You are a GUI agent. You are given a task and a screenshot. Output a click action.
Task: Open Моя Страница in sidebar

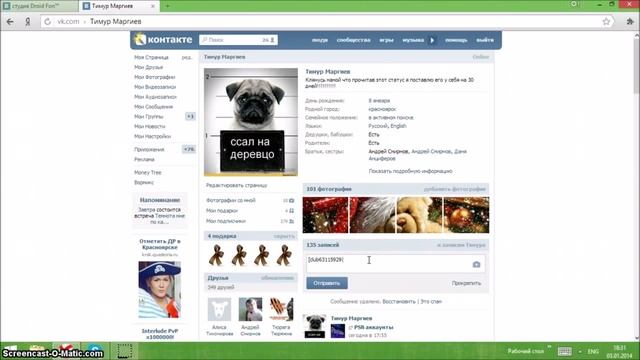pyautogui.click(x=151, y=58)
